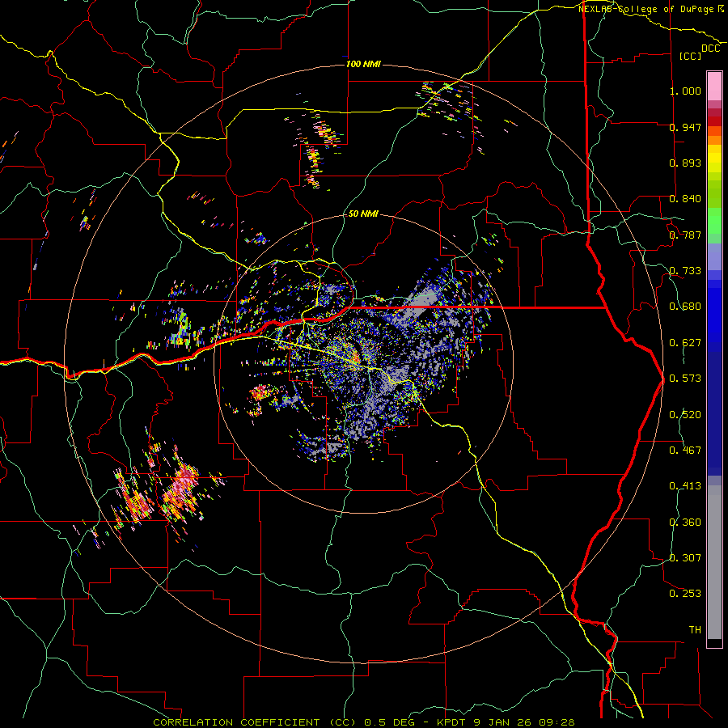Click the 0.627 value on the color scale
This screenshot has width=728, height=728.
[685, 343]
